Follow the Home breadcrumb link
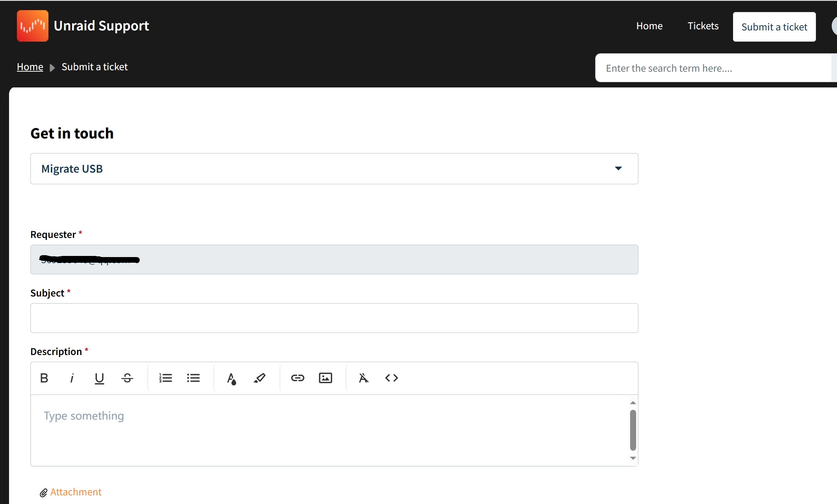Viewport: 837px width, 504px height. coord(30,67)
